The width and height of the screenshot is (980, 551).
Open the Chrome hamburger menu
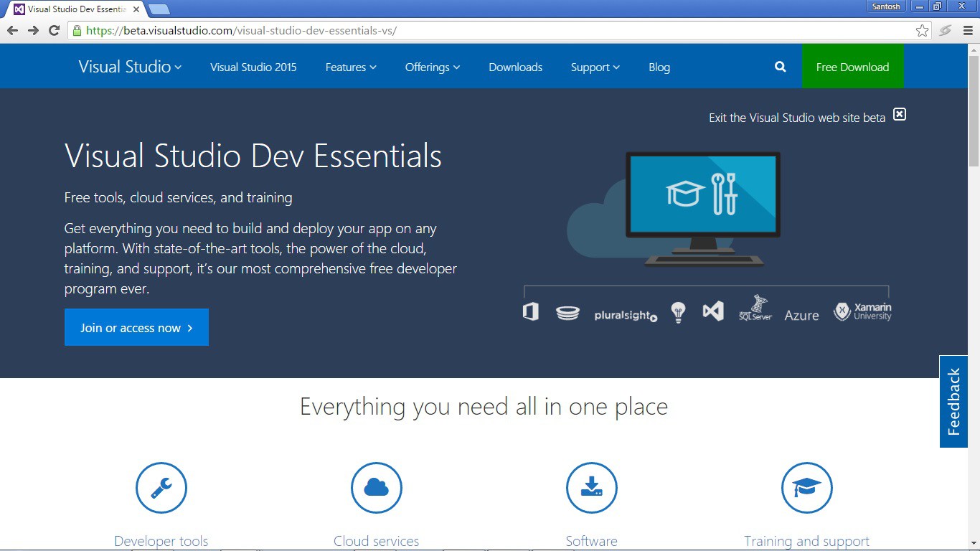coord(968,30)
